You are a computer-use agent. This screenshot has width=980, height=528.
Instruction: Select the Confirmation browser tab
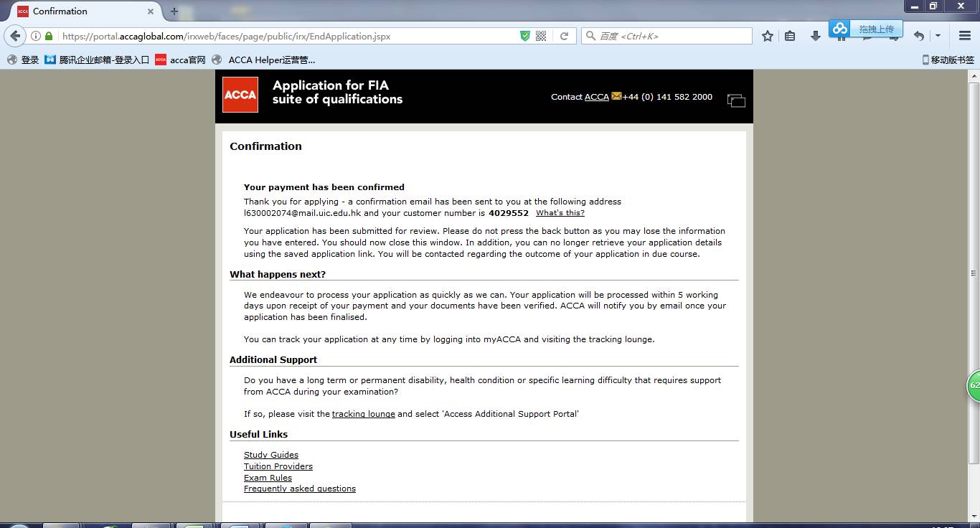pyautogui.click(x=79, y=11)
